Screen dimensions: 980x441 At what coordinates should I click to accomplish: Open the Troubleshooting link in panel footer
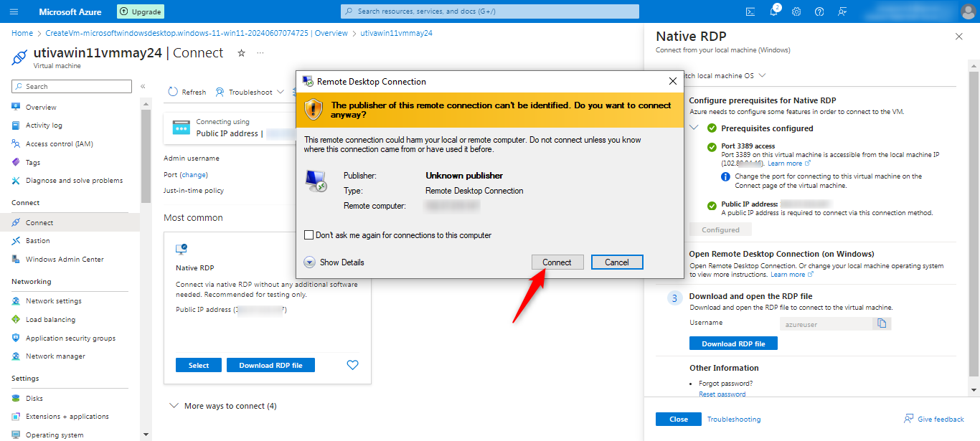pos(734,419)
